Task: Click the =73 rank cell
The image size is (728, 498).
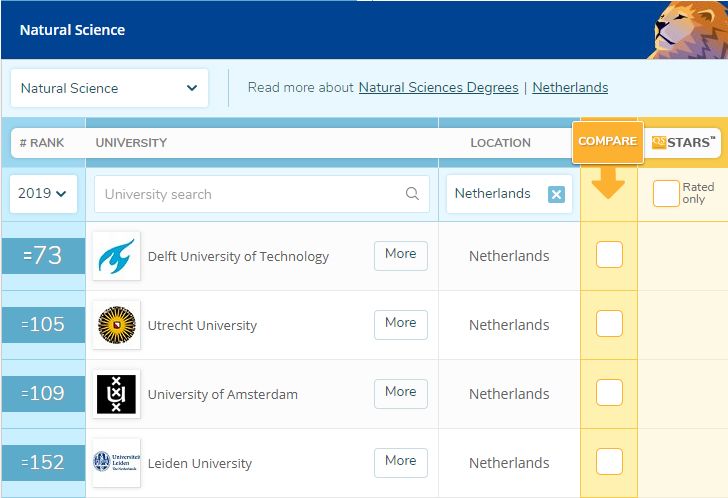Action: pos(43,256)
